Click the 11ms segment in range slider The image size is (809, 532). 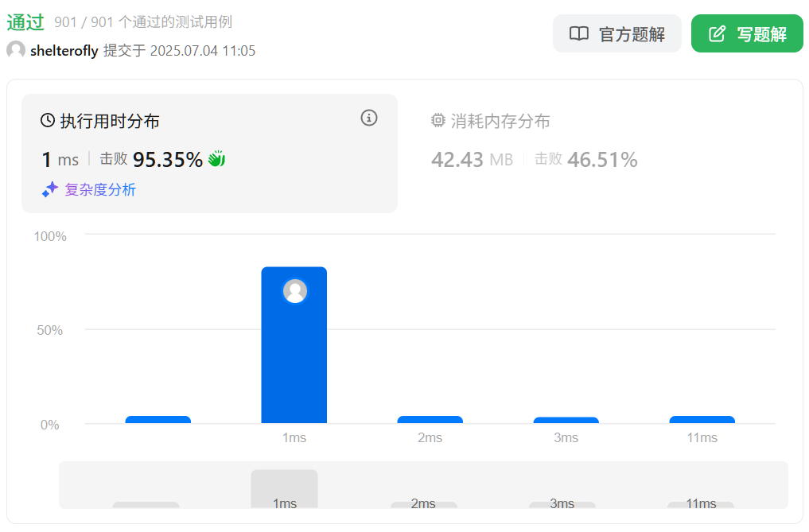click(701, 504)
